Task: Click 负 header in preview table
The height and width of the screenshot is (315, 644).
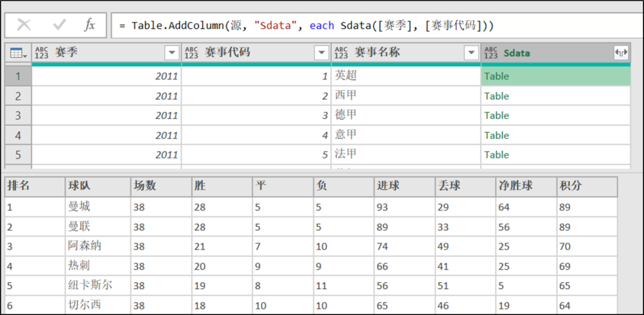Action: 344,187
